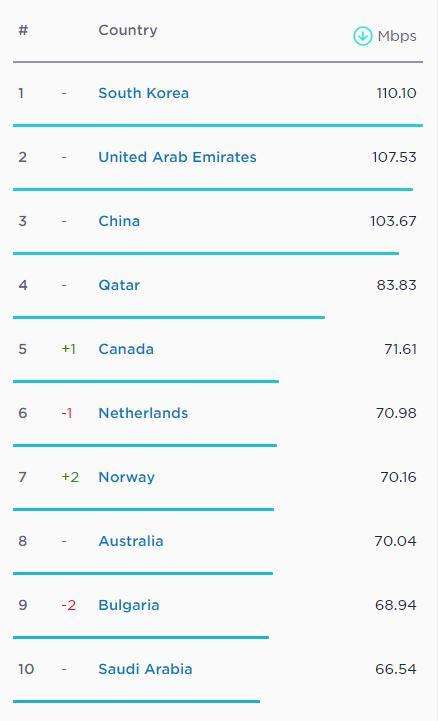This screenshot has height=721, width=438.
Task: Sort by the Mbps column header
Action: 397,36
